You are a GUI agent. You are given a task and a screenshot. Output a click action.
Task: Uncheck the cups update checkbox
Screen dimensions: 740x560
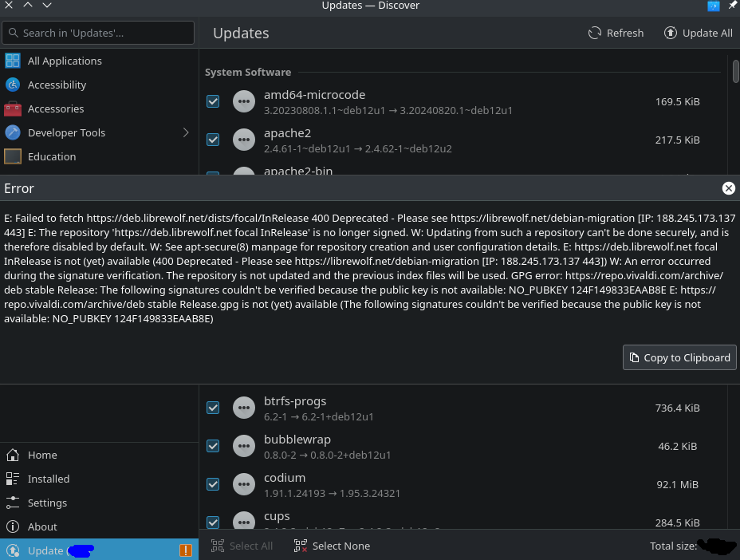213,523
